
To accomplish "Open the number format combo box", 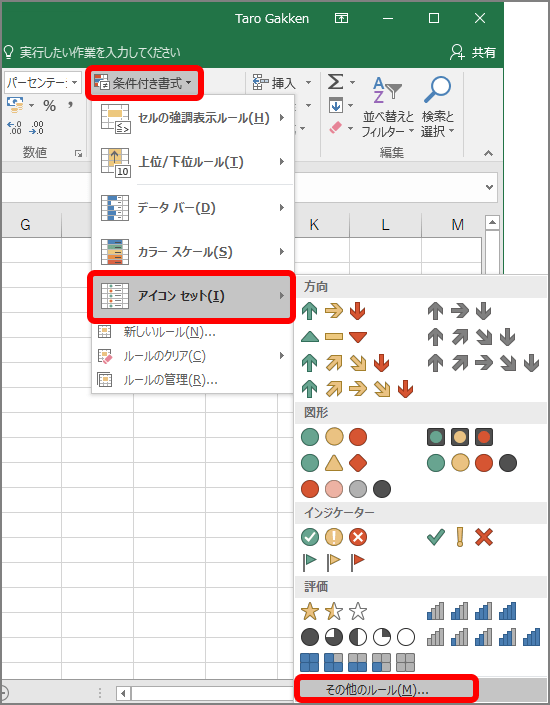I will coord(42,83).
